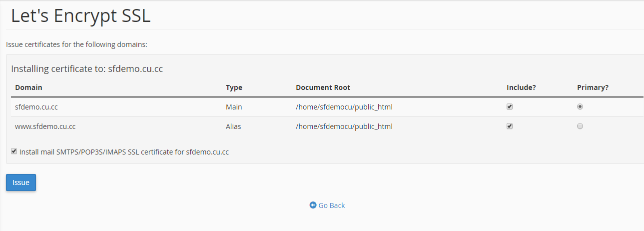Click the Primary? column header
Image resolution: width=644 pixels, height=231 pixels.
pos(593,87)
